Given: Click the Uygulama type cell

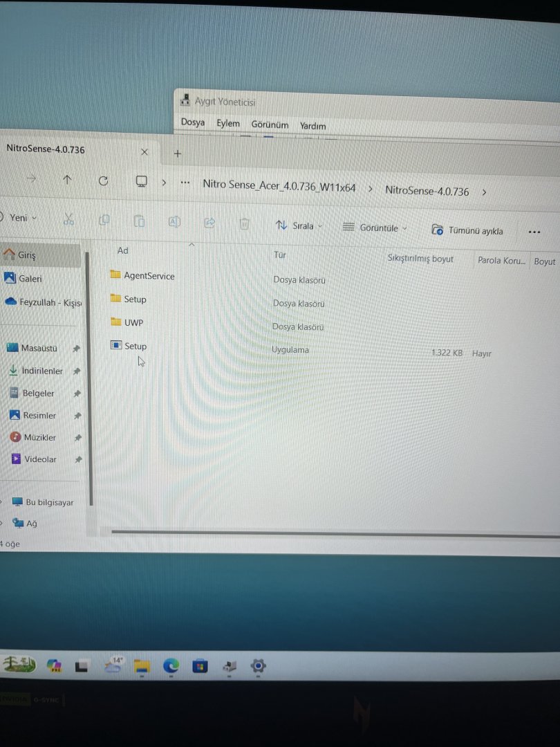Looking at the screenshot, I should [290, 349].
